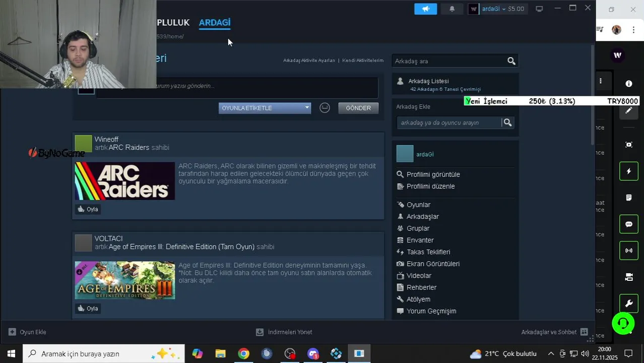This screenshot has height=363, width=644.
Task: Click the Windows Start button
Action: coord(11,354)
